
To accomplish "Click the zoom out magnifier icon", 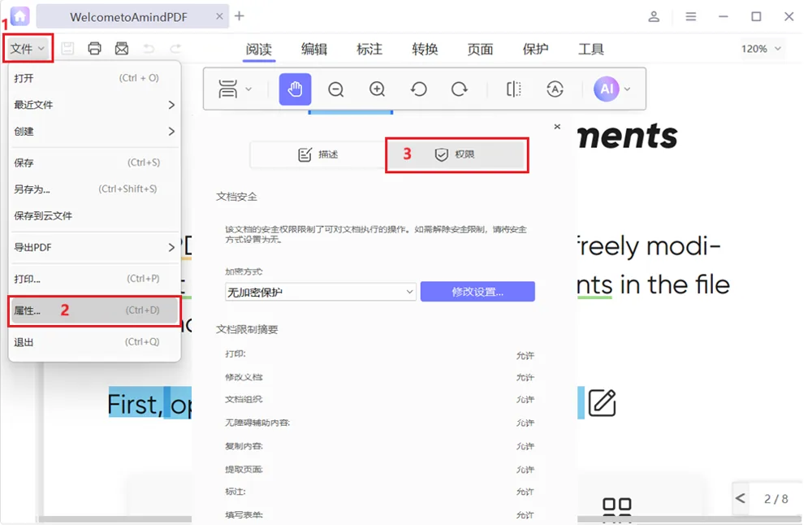I will pyautogui.click(x=335, y=89).
